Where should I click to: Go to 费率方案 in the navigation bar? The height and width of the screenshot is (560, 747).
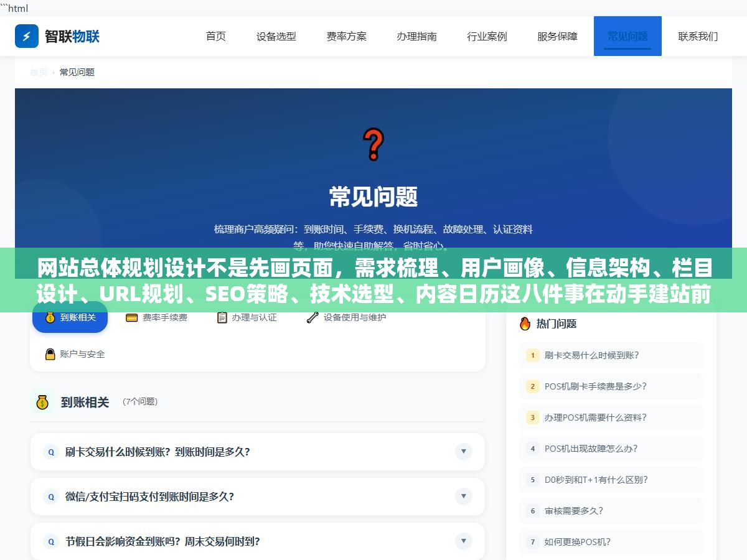pos(347,36)
